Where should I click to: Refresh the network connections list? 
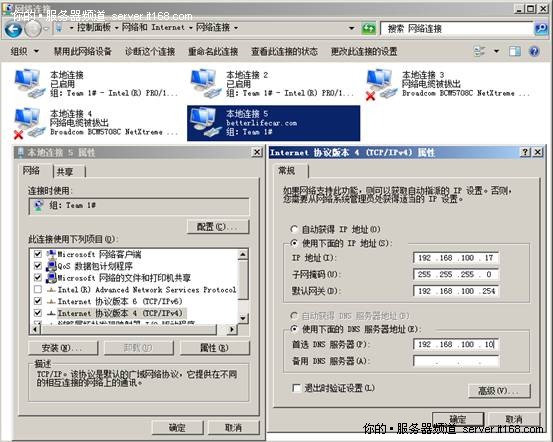pos(369,28)
